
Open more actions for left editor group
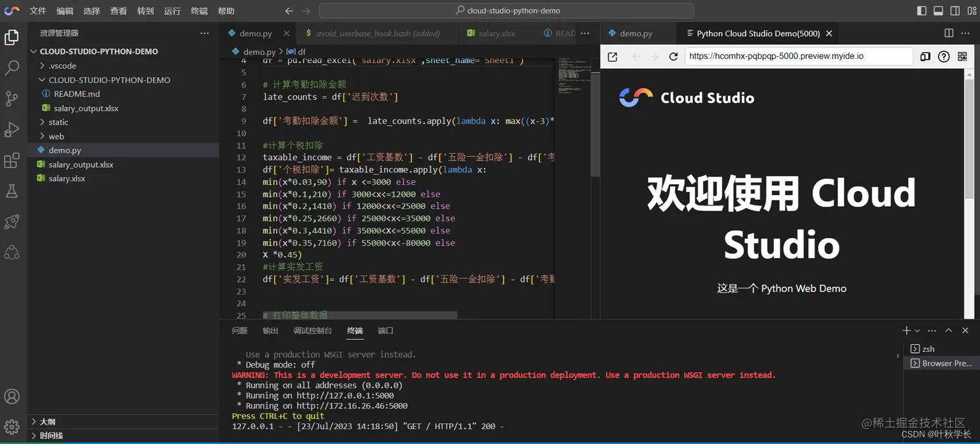pos(585,33)
